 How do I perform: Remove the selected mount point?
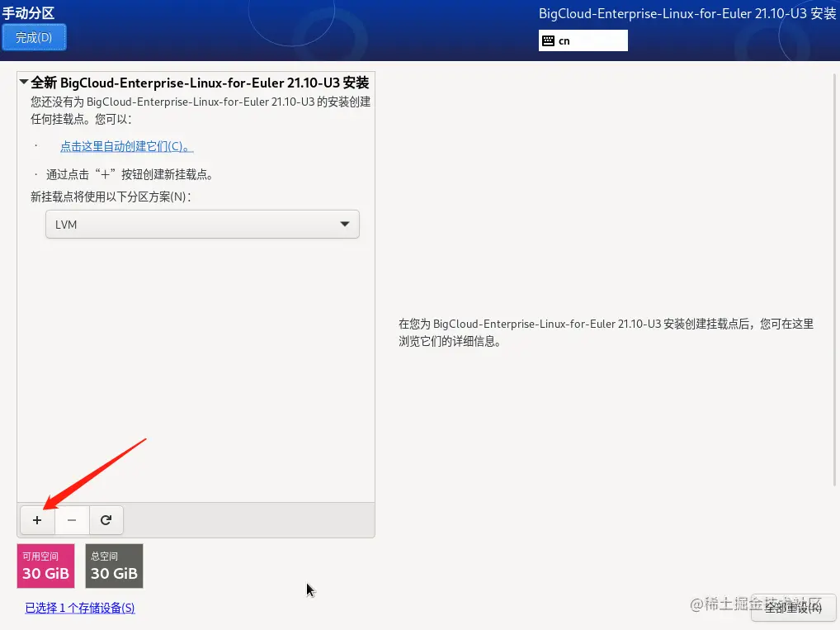pos(72,520)
